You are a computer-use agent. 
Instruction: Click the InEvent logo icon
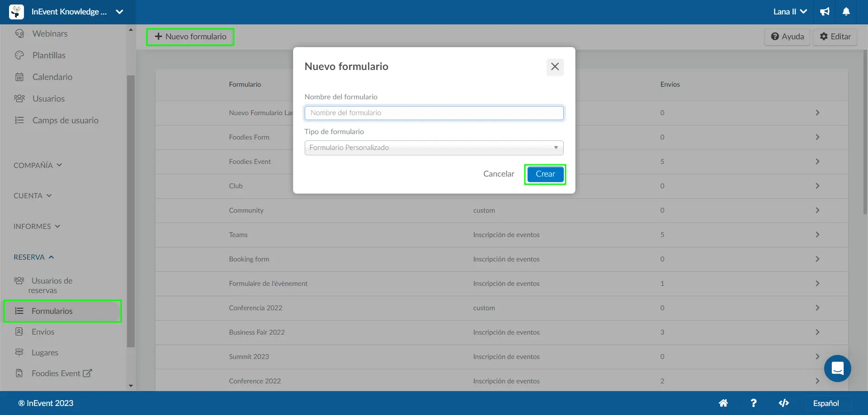(x=17, y=12)
